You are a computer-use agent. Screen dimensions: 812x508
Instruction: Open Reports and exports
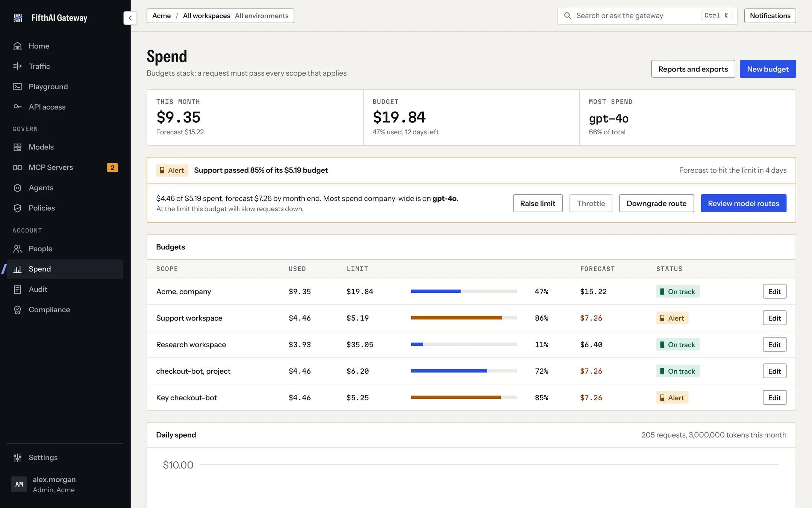point(693,69)
